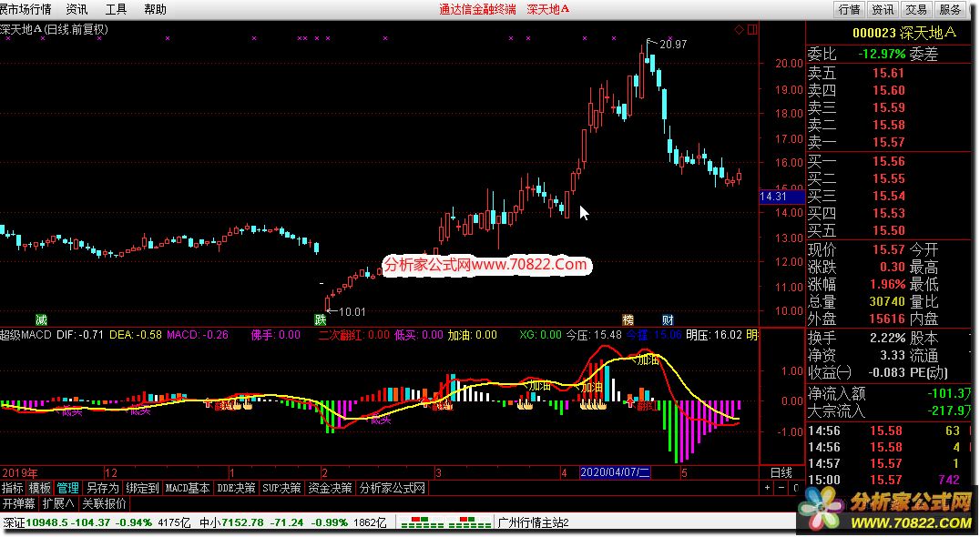Click the green 减 marker on the chart
This screenshot has height=537, width=980.
41,320
